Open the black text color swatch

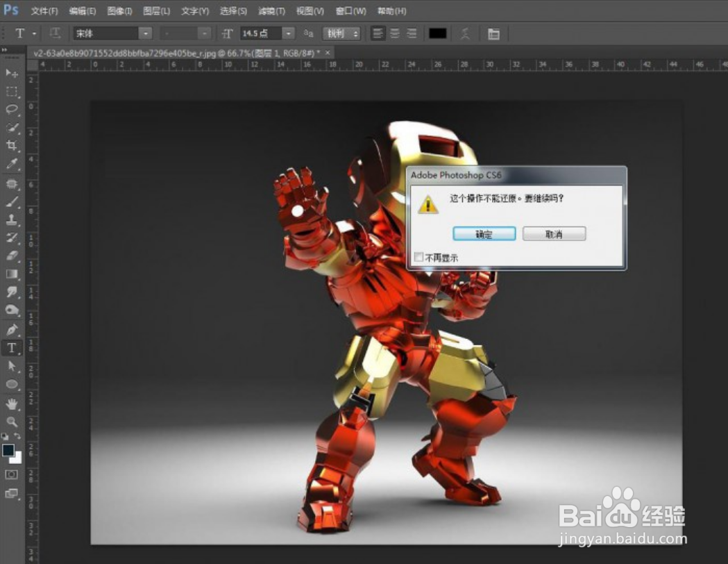pyautogui.click(x=437, y=33)
